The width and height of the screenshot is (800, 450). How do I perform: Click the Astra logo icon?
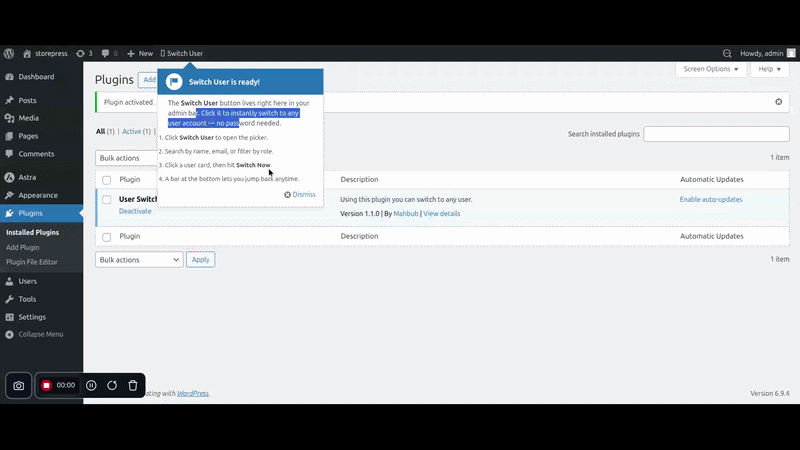pyautogui.click(x=9, y=178)
